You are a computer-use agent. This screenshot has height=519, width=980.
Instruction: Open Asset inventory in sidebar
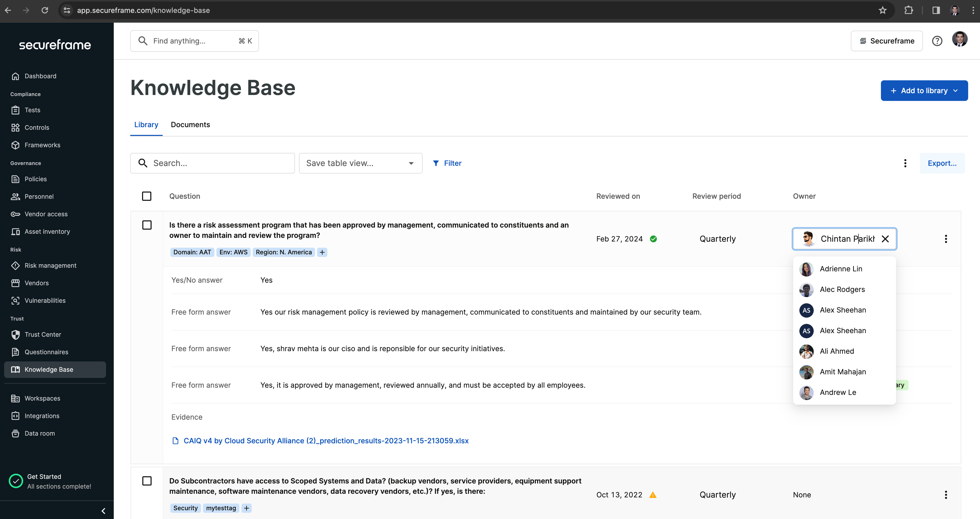[47, 231]
